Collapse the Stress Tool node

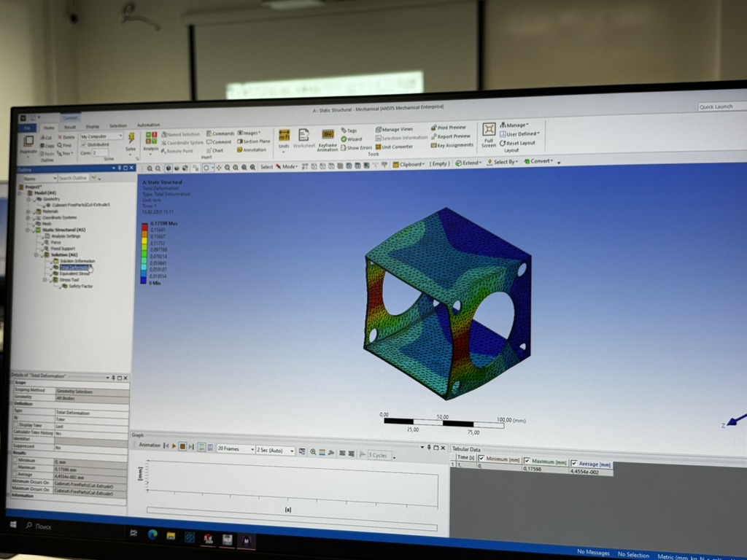[44, 280]
